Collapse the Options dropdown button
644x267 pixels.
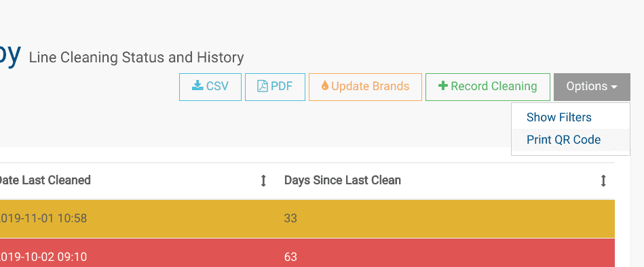click(x=592, y=87)
